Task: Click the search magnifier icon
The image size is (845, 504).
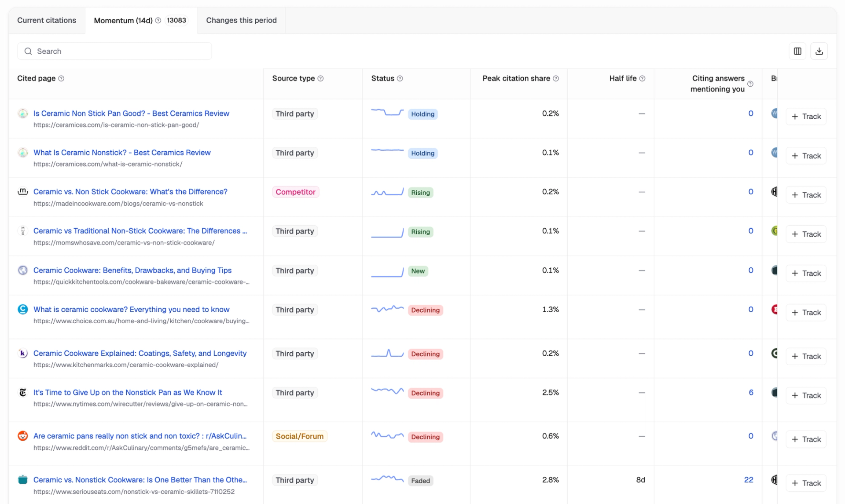Action: point(28,51)
